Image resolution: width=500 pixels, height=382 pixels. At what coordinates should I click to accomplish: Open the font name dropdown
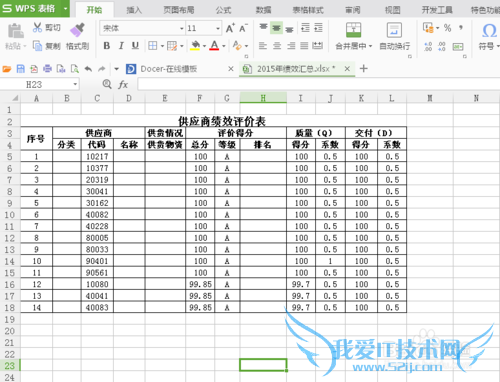(182, 28)
